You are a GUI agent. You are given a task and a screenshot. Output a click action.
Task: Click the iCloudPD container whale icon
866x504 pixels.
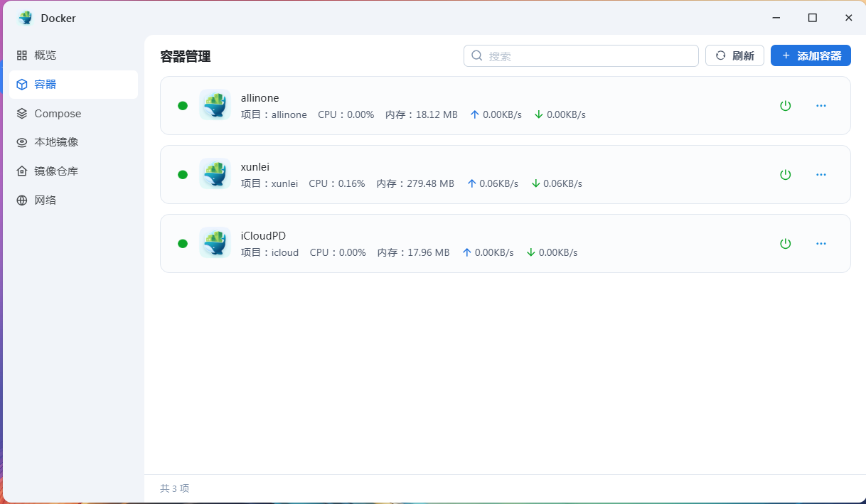tap(215, 243)
